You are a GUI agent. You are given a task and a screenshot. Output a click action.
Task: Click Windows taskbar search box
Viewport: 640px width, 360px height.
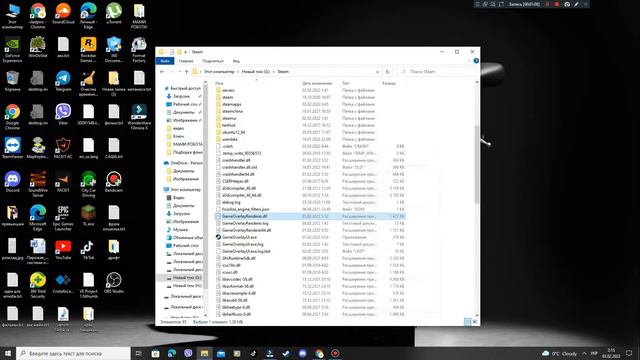click(x=73, y=353)
